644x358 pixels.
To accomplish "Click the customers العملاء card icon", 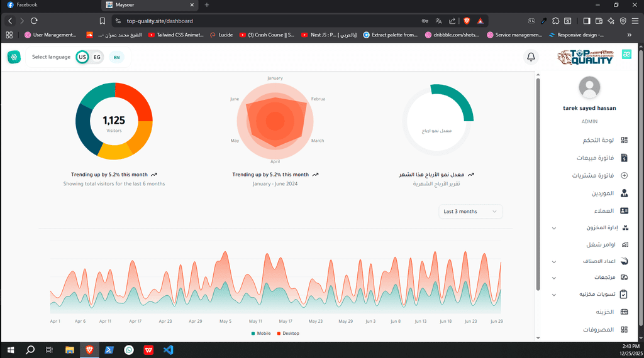I will (624, 211).
